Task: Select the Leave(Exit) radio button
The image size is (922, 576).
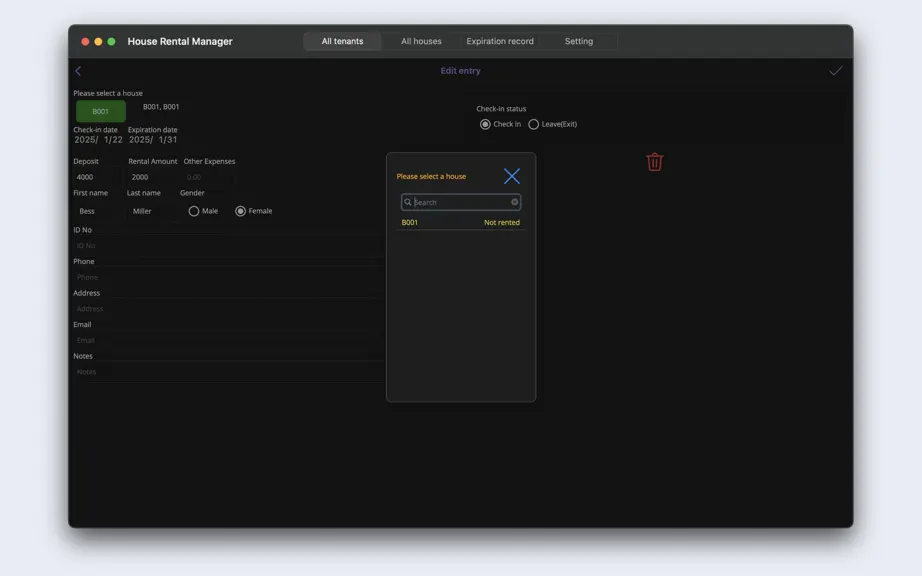Action: pyautogui.click(x=533, y=124)
